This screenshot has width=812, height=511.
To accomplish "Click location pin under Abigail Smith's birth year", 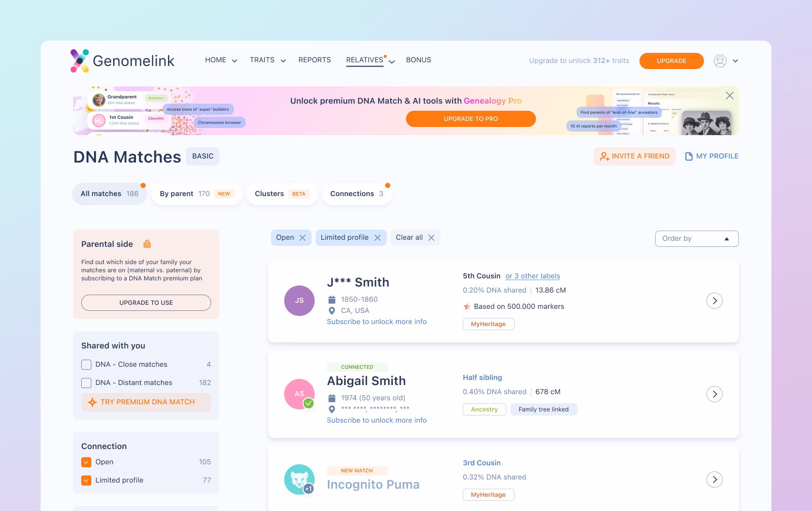I will [x=332, y=409].
